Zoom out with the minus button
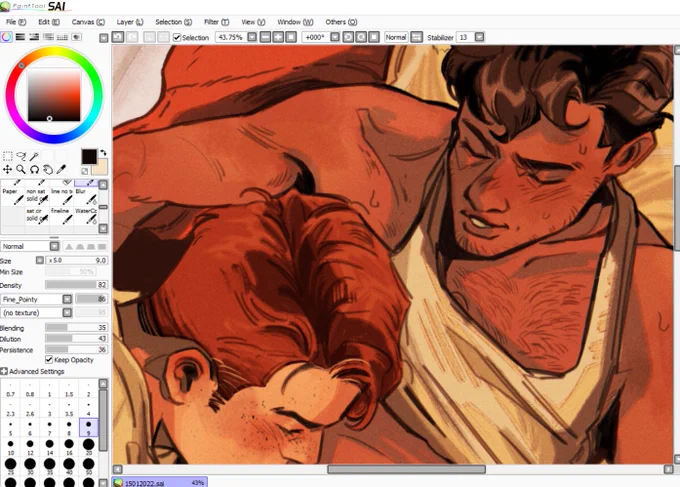Image resolution: width=680 pixels, height=487 pixels. 265,37
